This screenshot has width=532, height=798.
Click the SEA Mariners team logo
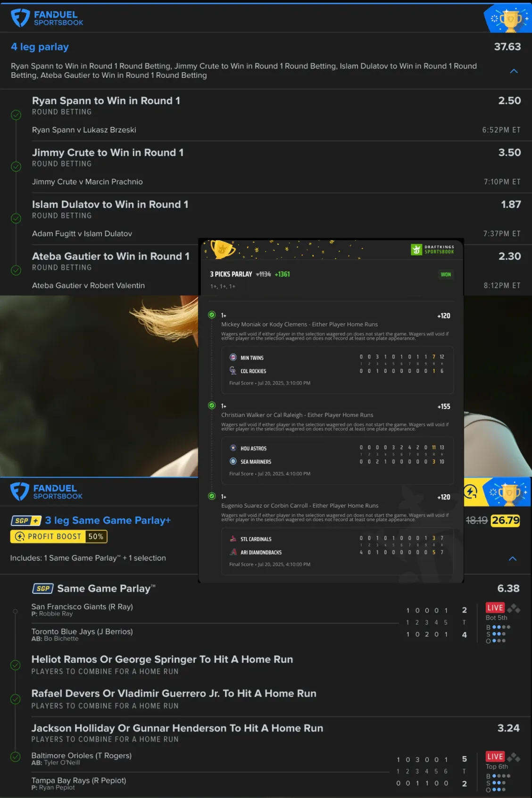233,461
